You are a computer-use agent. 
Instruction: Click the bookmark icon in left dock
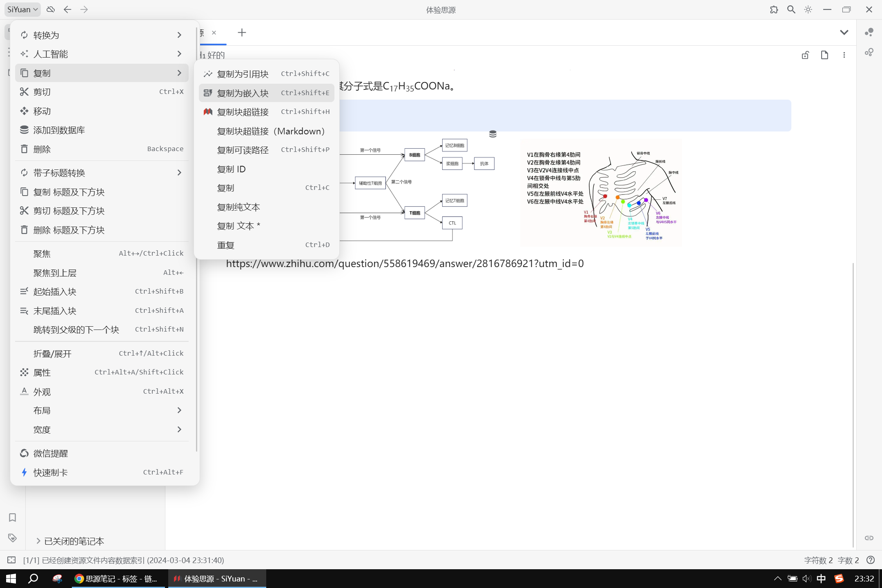pos(12,517)
